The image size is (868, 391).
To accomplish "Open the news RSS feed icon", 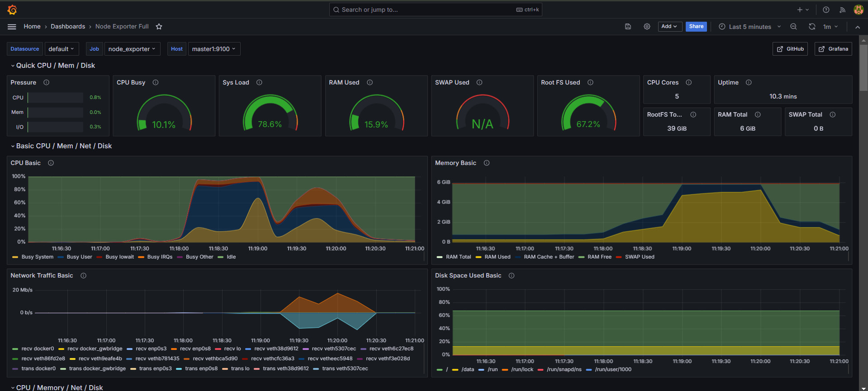I will (x=842, y=9).
